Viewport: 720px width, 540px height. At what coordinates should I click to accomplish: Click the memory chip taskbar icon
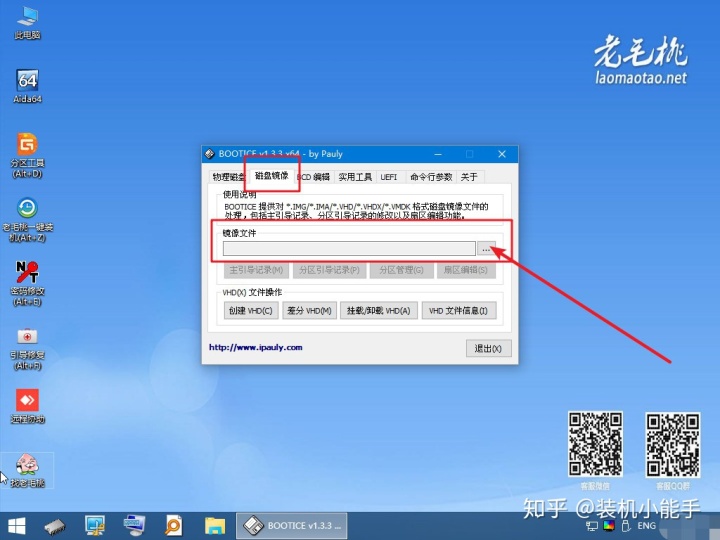point(55,527)
